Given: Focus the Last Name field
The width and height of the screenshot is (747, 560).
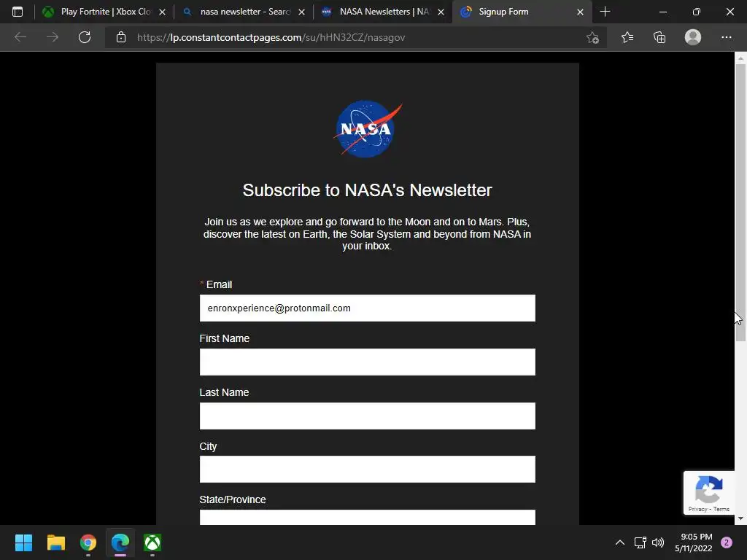Looking at the screenshot, I should pyautogui.click(x=368, y=416).
